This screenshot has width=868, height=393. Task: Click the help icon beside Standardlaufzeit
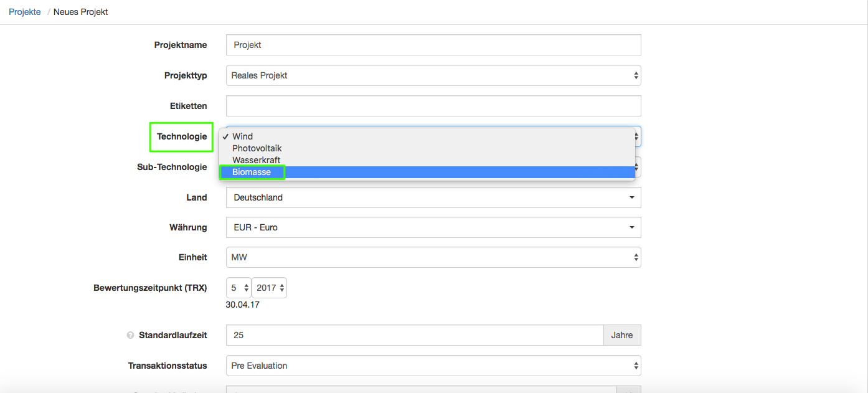[130, 335]
